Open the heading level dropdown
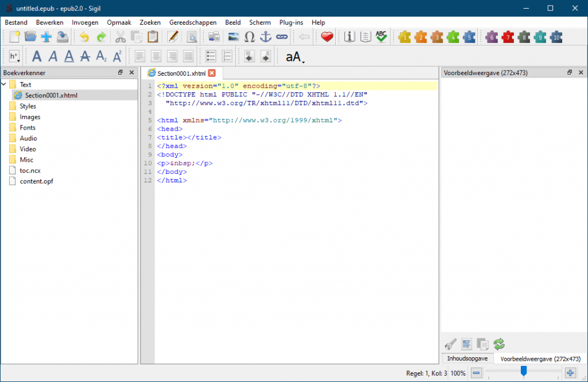Screen dimensions: 588x382 coord(14,56)
